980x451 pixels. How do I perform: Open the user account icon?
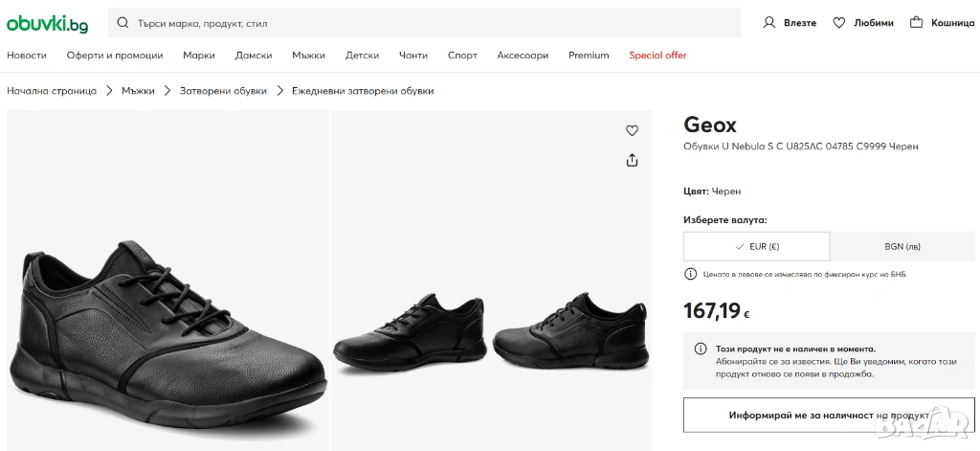(x=769, y=22)
